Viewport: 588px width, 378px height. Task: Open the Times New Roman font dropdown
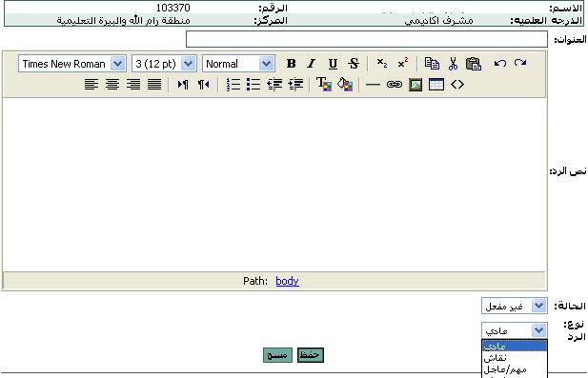click(72, 64)
